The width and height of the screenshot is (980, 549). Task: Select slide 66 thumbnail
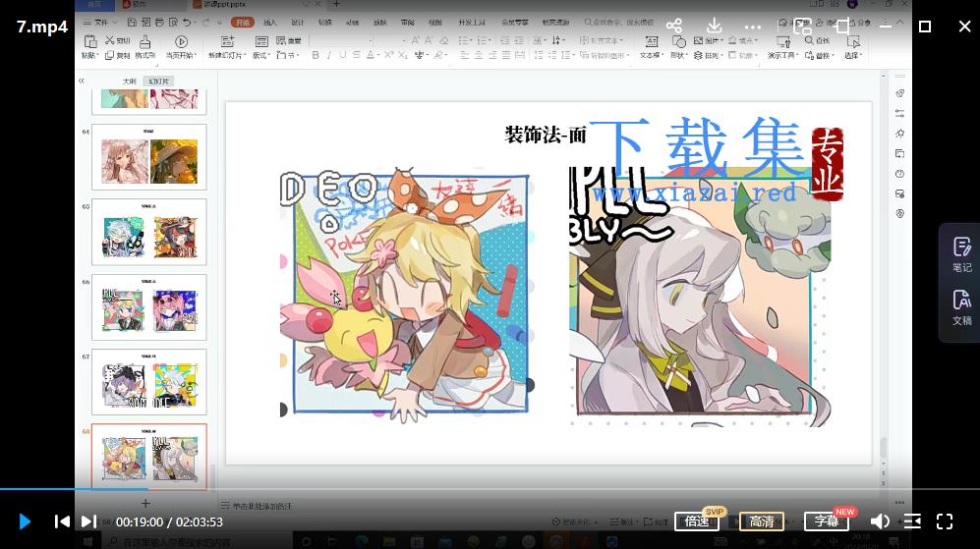click(x=148, y=306)
